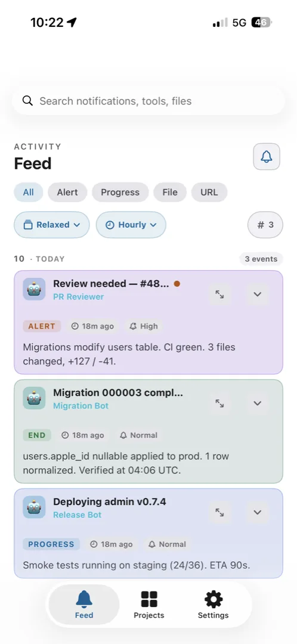The width and height of the screenshot is (297, 644).
Task: Expand the Migration 000003 card fullscreen
Action: (x=220, y=403)
